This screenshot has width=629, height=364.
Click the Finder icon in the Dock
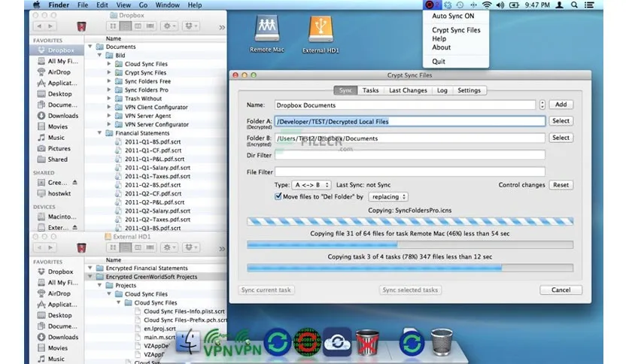point(188,342)
